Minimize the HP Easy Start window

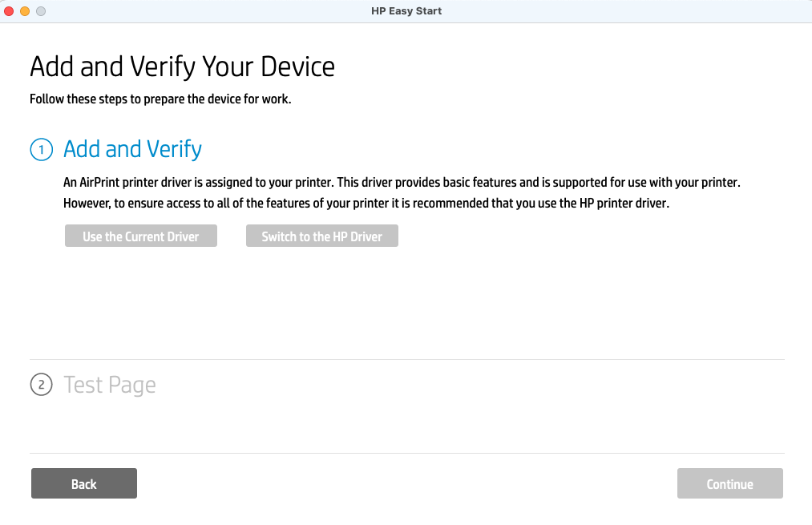pos(25,11)
